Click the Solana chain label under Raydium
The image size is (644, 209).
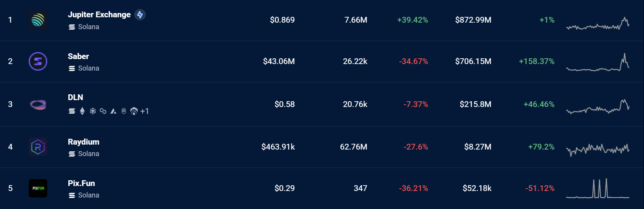(x=88, y=154)
